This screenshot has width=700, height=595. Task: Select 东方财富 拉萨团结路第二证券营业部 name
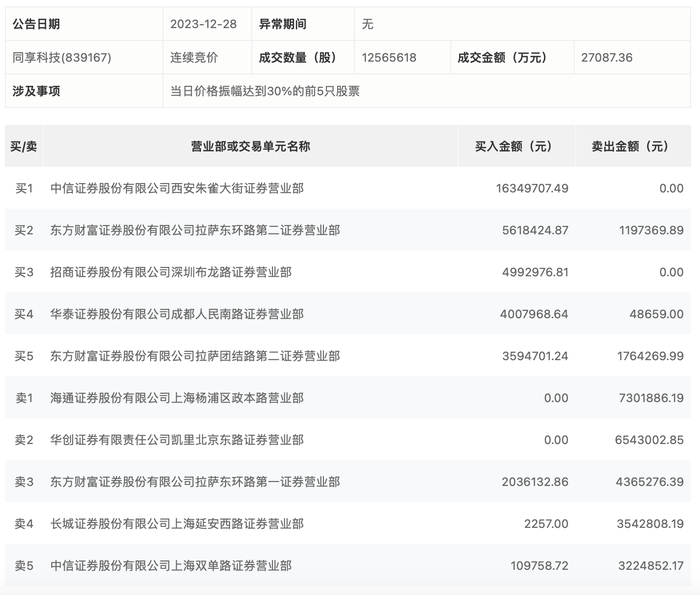pyautogui.click(x=195, y=356)
